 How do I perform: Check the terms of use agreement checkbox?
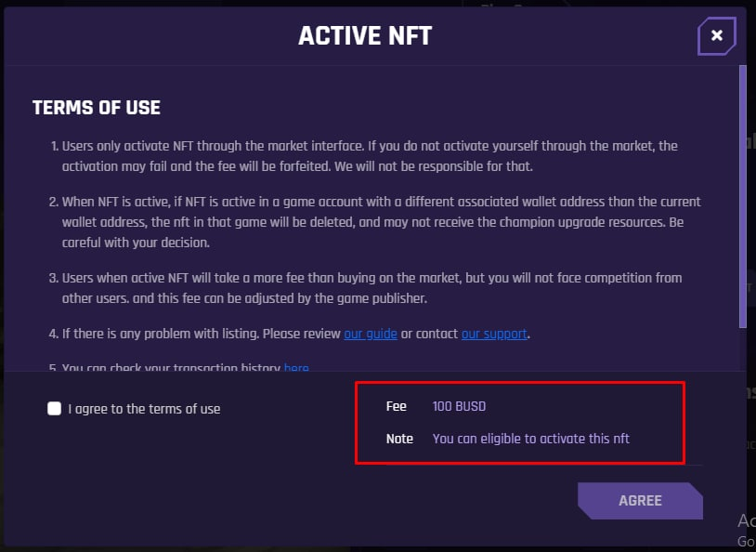pos(55,409)
